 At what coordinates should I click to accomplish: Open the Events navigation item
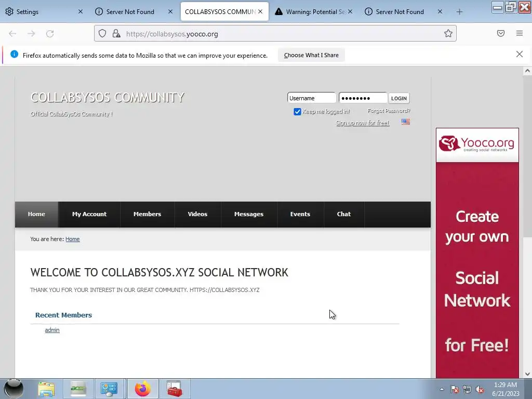(300, 214)
